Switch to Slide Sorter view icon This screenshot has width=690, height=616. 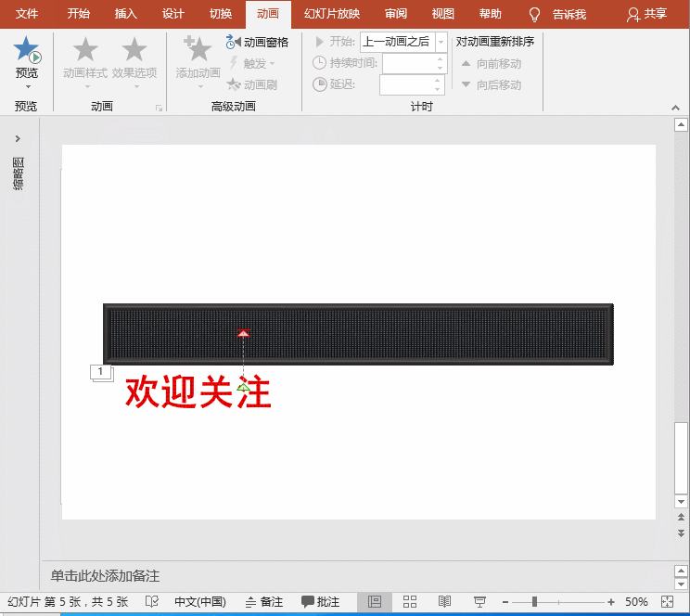coord(410,601)
